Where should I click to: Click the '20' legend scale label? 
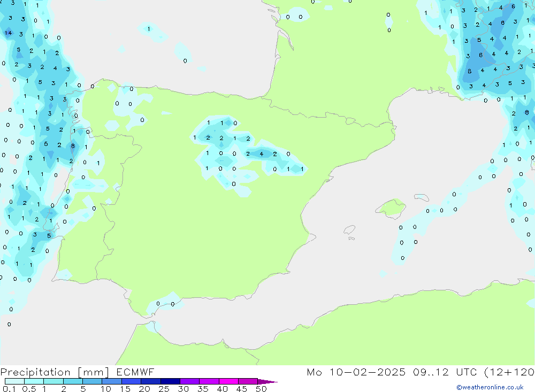pos(144,389)
